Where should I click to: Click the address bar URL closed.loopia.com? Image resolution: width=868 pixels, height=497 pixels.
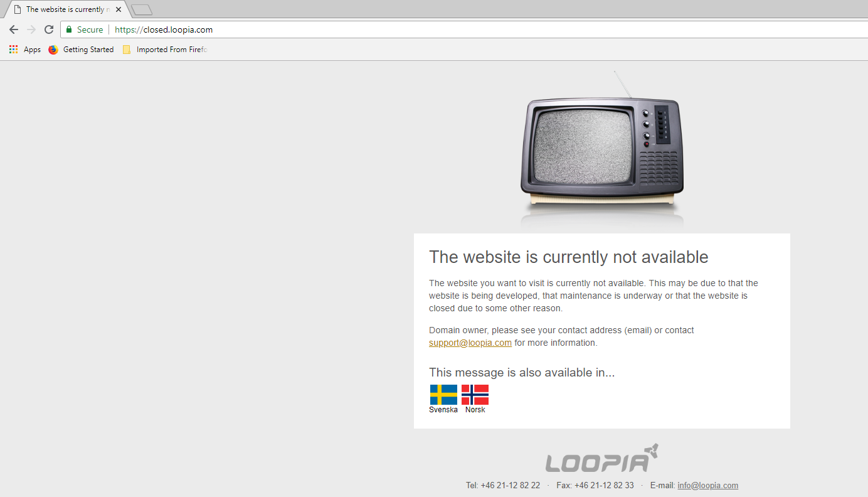coord(164,29)
